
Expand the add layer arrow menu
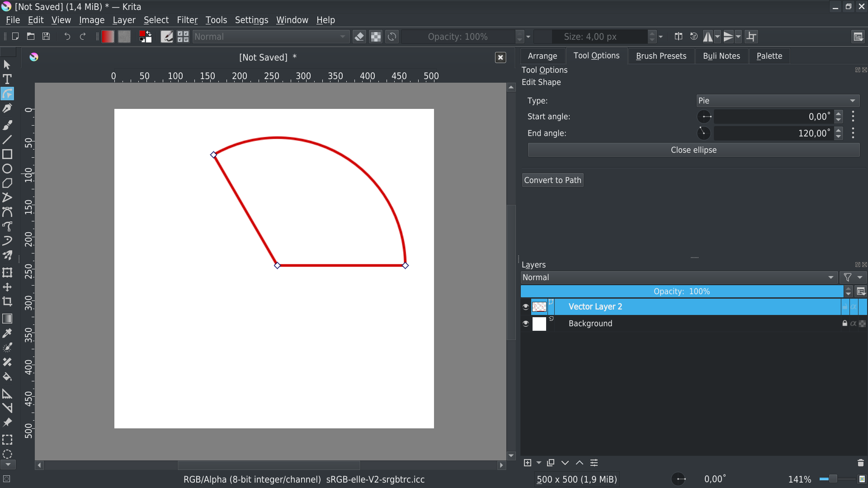tap(538, 463)
